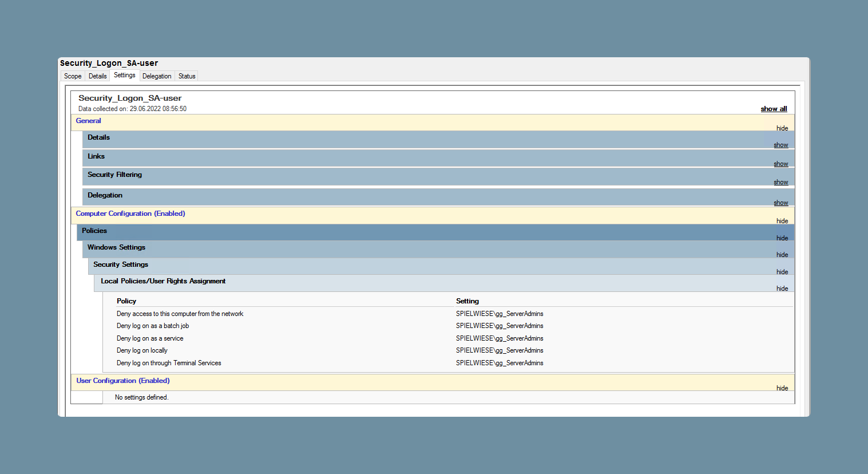The image size is (868, 474).
Task: Hide the Computer Configuration section
Action: 782,221
